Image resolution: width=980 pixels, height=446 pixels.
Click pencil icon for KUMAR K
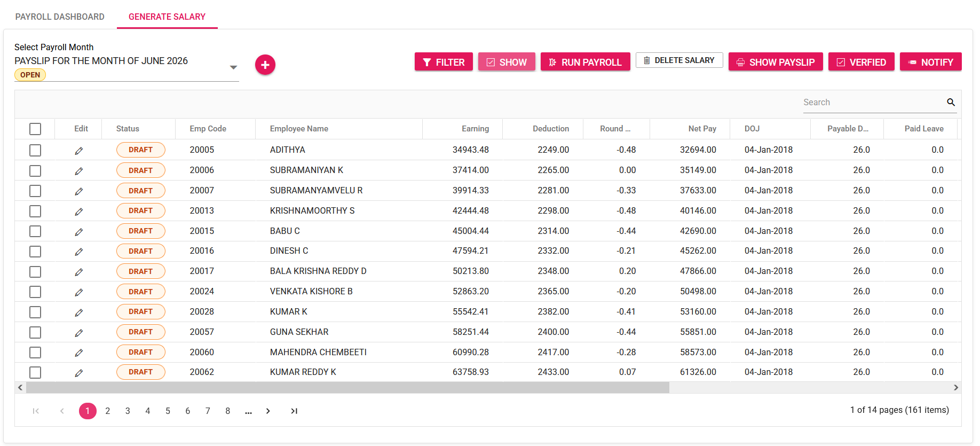click(79, 312)
